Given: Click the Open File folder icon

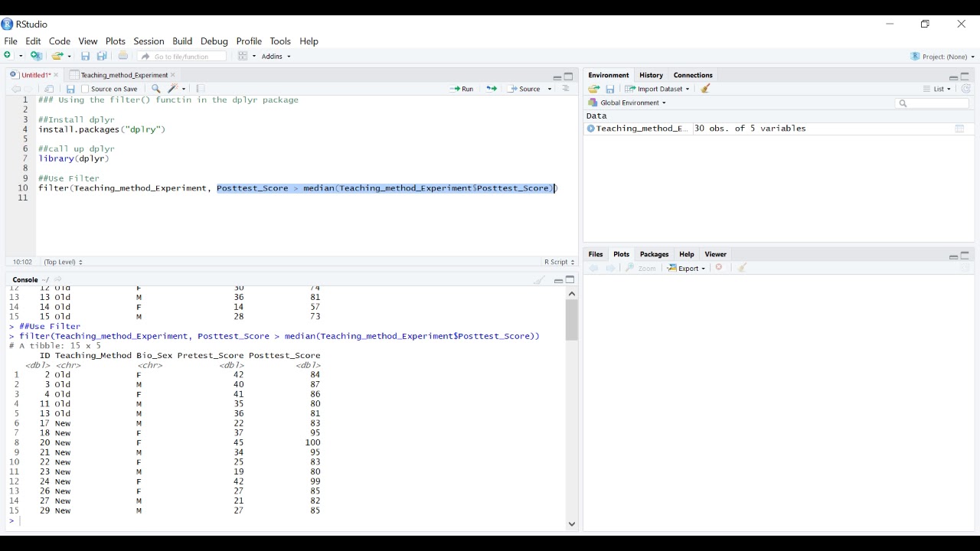Looking at the screenshot, I should click(57, 56).
